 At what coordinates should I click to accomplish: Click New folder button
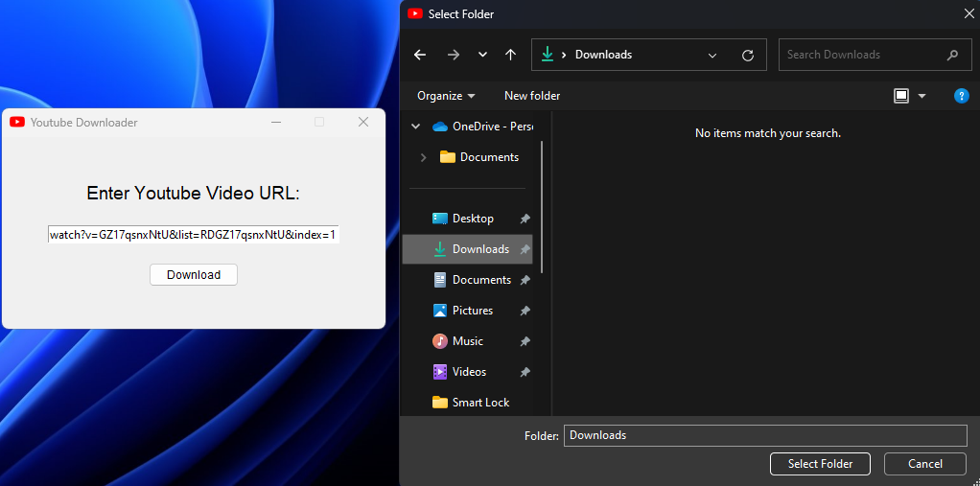(532, 96)
